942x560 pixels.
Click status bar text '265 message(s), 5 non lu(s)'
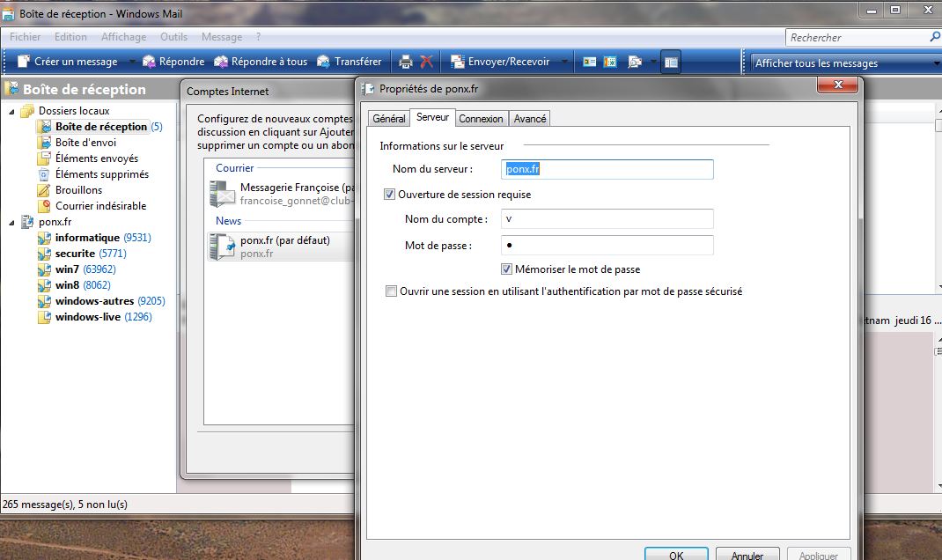point(65,505)
